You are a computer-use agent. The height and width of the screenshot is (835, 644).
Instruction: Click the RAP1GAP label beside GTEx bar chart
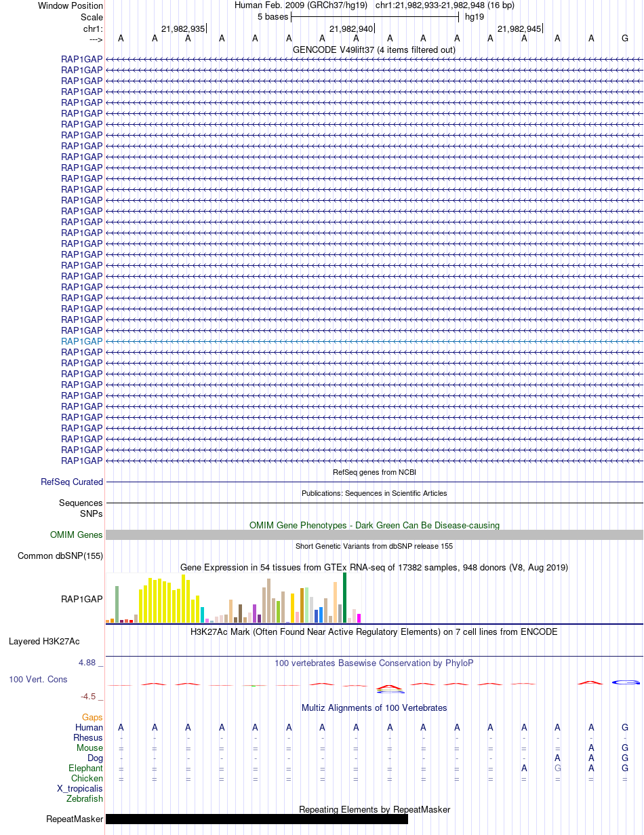click(82, 600)
